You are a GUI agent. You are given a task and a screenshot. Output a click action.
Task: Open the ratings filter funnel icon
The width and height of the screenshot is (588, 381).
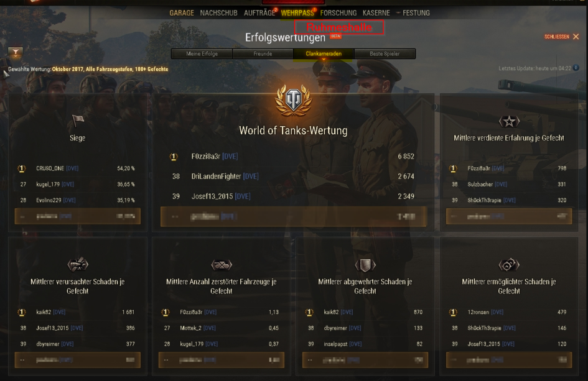tap(16, 52)
